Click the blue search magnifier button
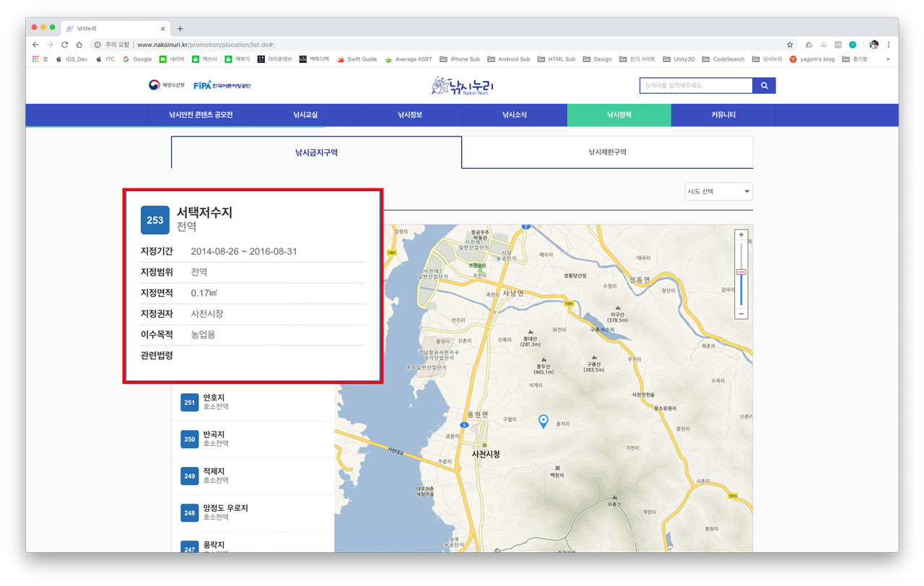Screen dimensions: 924x586 click(x=764, y=85)
